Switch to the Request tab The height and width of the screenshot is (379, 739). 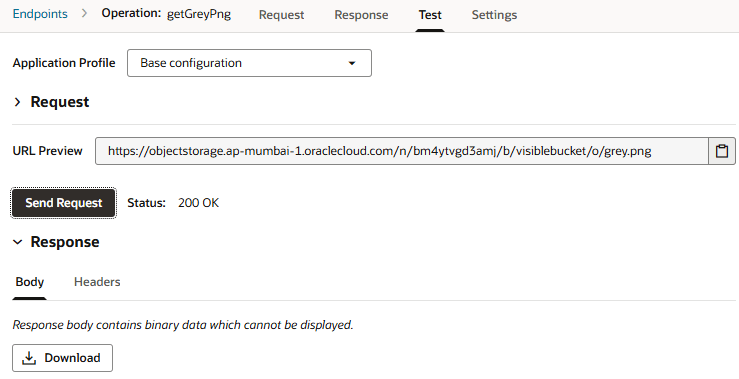[x=281, y=15]
